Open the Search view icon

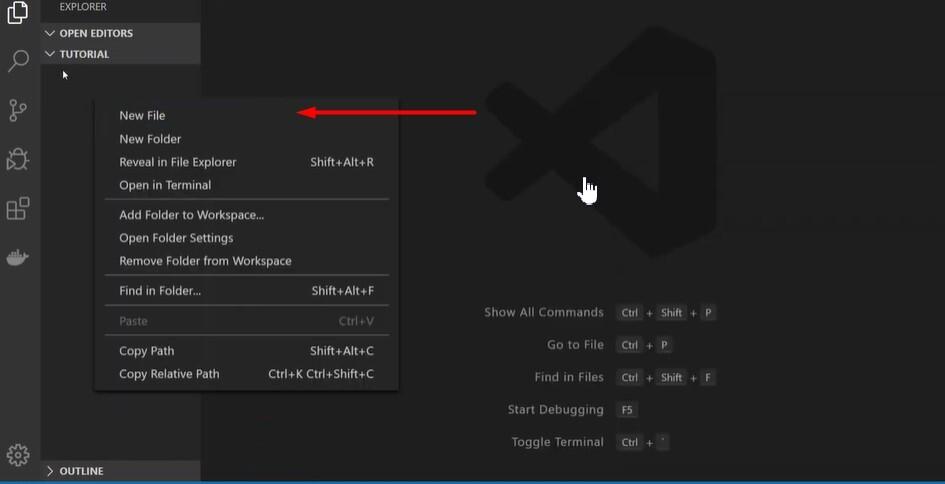click(x=18, y=61)
